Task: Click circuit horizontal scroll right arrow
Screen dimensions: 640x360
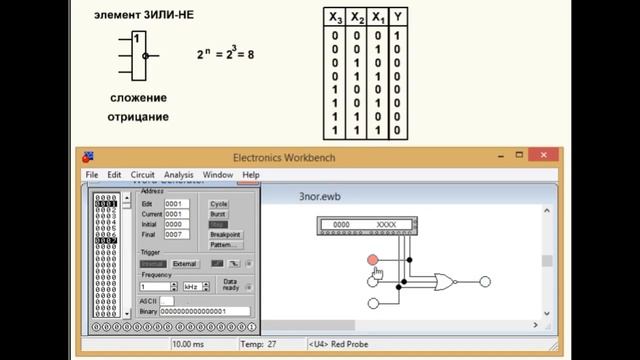Action: point(536,325)
